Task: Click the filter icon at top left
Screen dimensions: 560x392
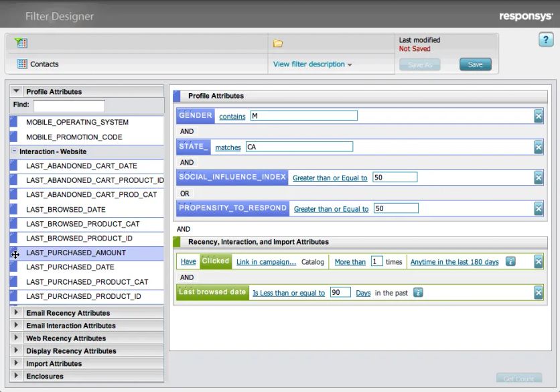Action: tap(21, 43)
